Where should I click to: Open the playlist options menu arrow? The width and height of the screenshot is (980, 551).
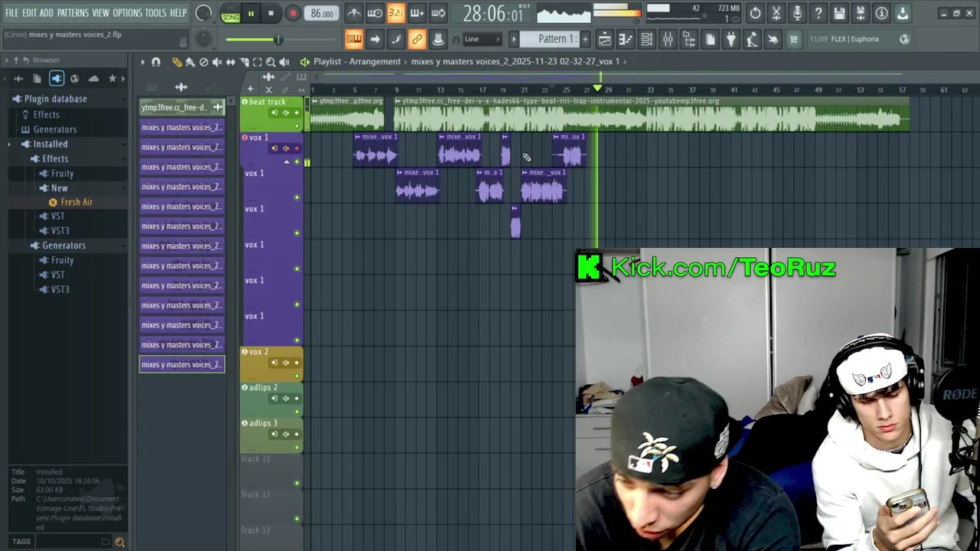pos(142,62)
